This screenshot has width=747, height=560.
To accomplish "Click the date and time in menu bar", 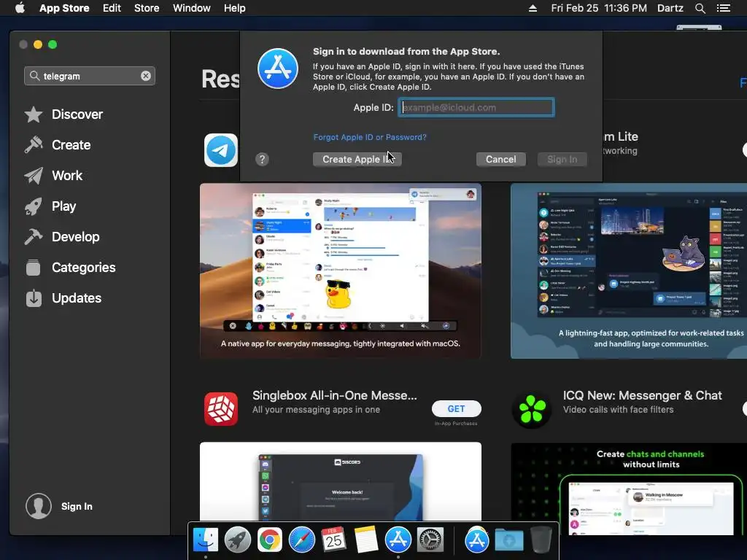I will click(x=599, y=8).
